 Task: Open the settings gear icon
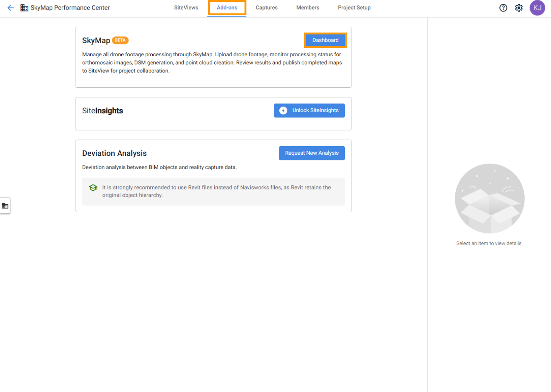point(519,8)
